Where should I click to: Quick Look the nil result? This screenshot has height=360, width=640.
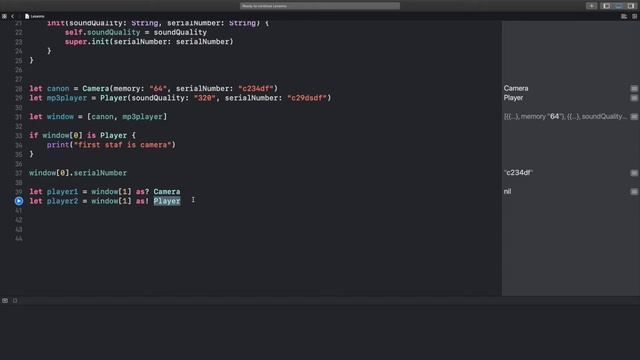tap(634, 192)
